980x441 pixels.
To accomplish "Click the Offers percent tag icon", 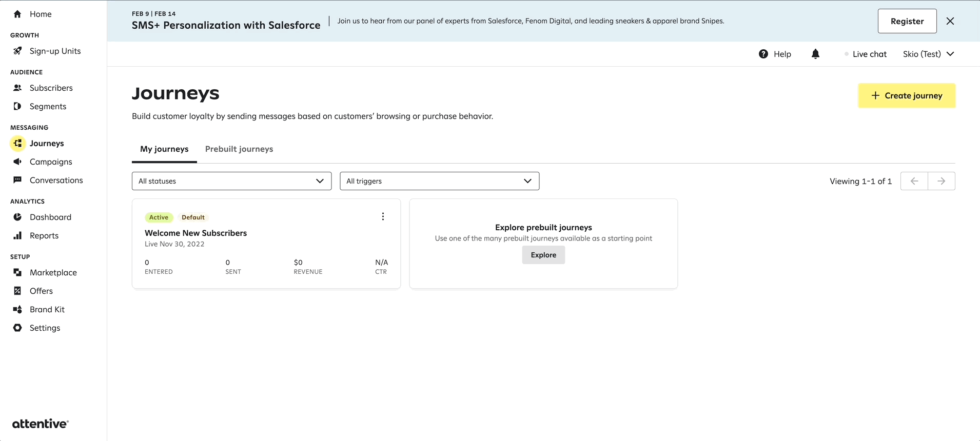I will tap(17, 291).
